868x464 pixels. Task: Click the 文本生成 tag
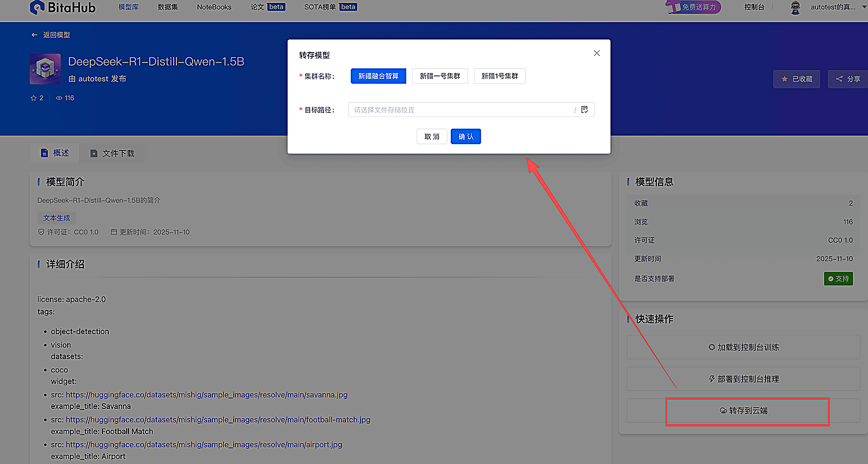[57, 218]
